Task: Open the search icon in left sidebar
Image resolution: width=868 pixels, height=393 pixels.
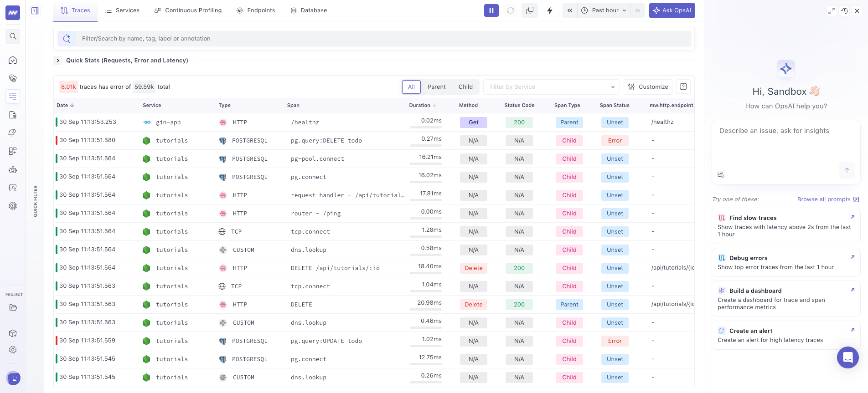Action: (x=13, y=36)
